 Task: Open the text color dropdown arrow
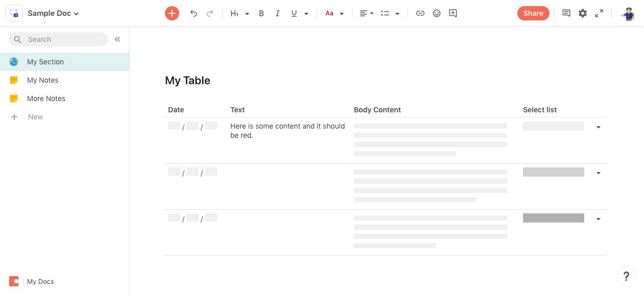(342, 14)
